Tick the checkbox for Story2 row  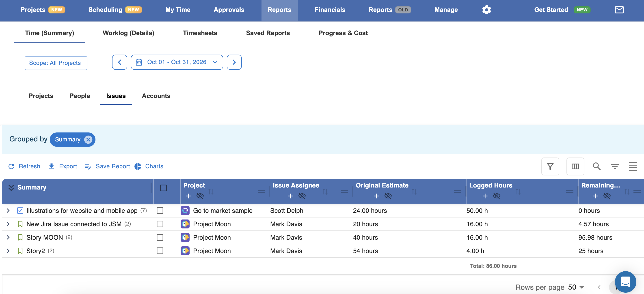(160, 251)
